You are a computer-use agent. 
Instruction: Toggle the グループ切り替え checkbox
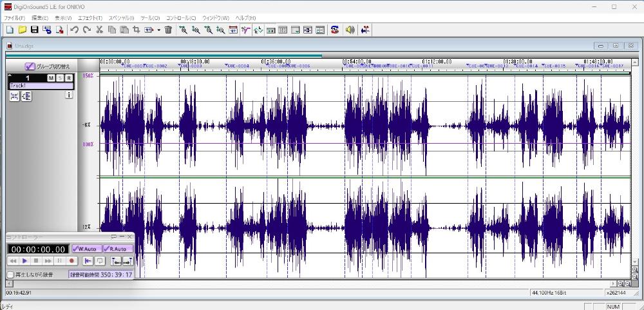pos(30,66)
